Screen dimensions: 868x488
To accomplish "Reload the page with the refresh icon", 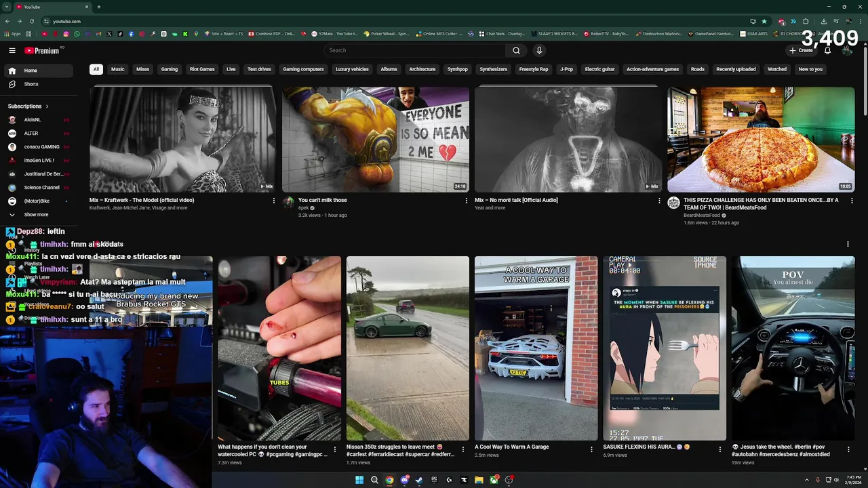I will pyautogui.click(x=31, y=21).
